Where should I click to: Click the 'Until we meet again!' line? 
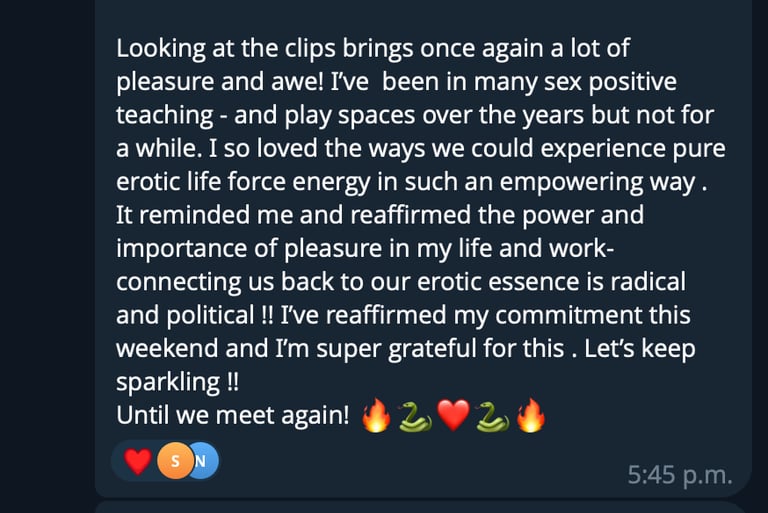pyautogui.click(x=232, y=417)
